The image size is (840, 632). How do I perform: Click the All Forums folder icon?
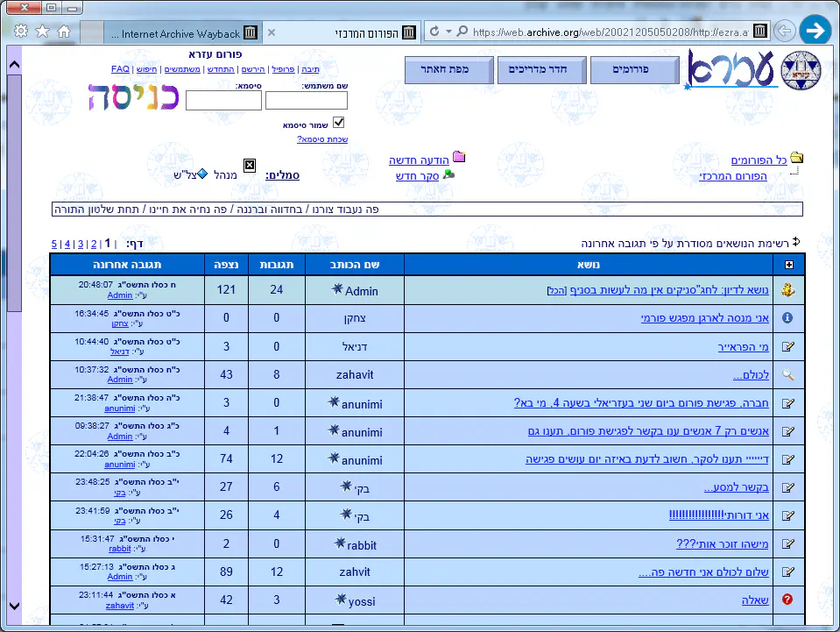coord(796,159)
